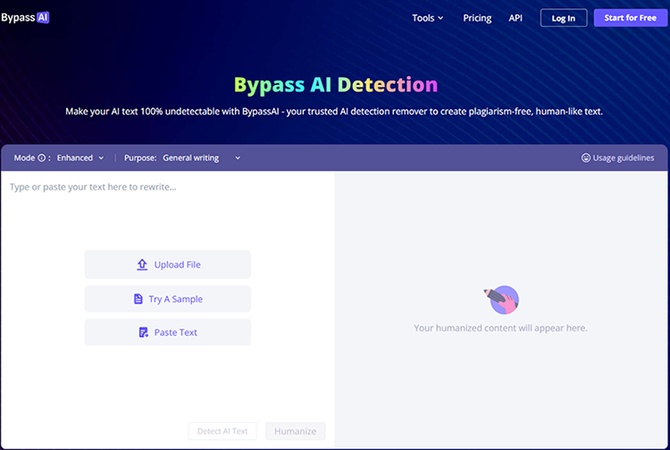Expand the Enhanced mode dropdown
670x450 pixels.
click(x=80, y=158)
